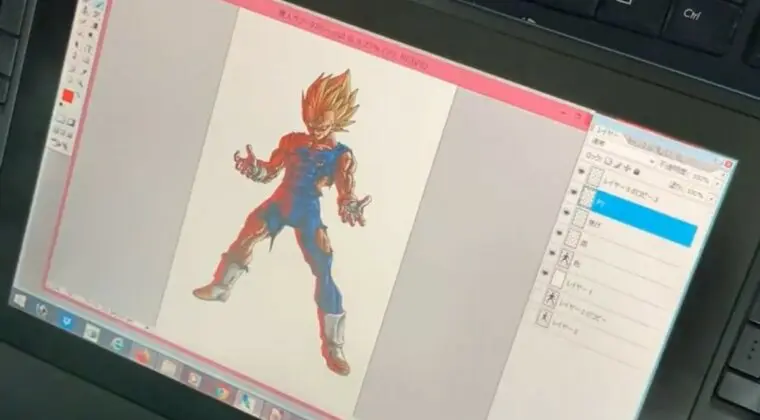Image resolution: width=760 pixels, height=420 pixels.
Task: Toggle lock transparent pixels icon
Action: 609,161
